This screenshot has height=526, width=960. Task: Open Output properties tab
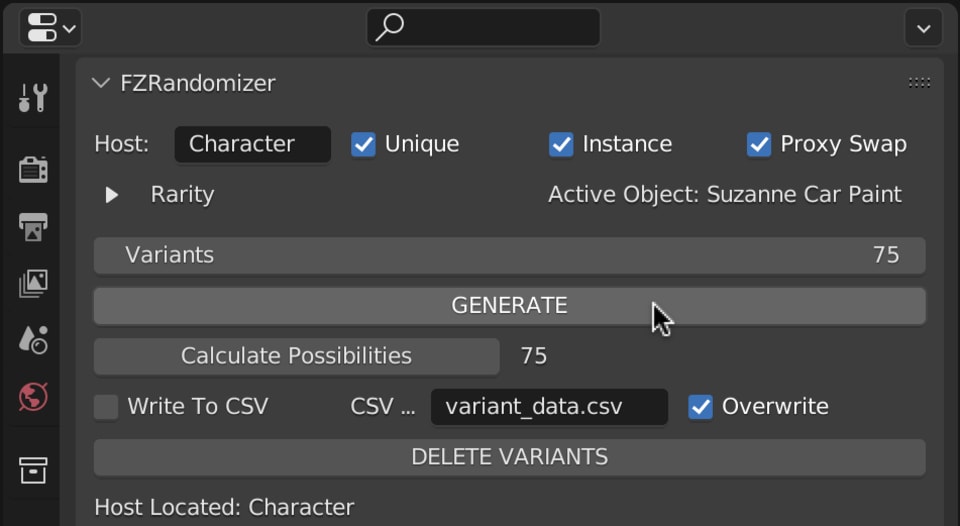click(33, 226)
